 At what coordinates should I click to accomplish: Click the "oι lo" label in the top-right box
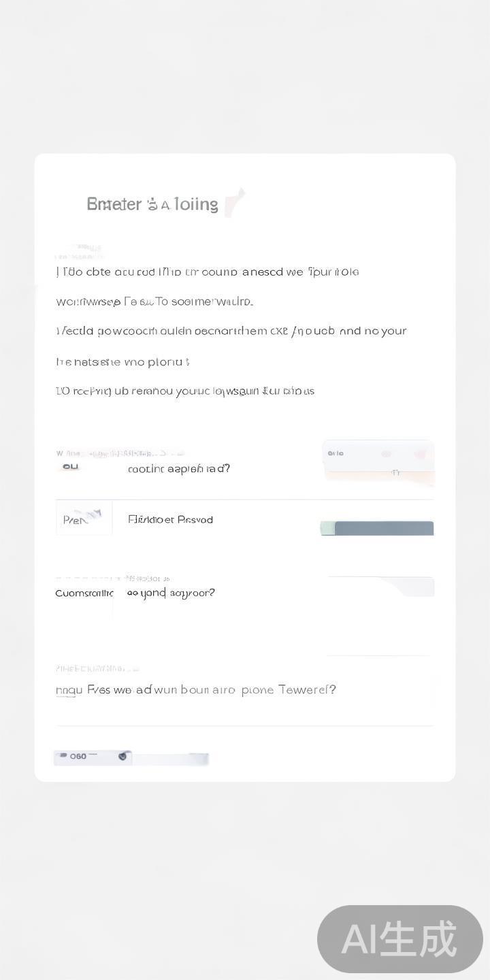[336, 453]
